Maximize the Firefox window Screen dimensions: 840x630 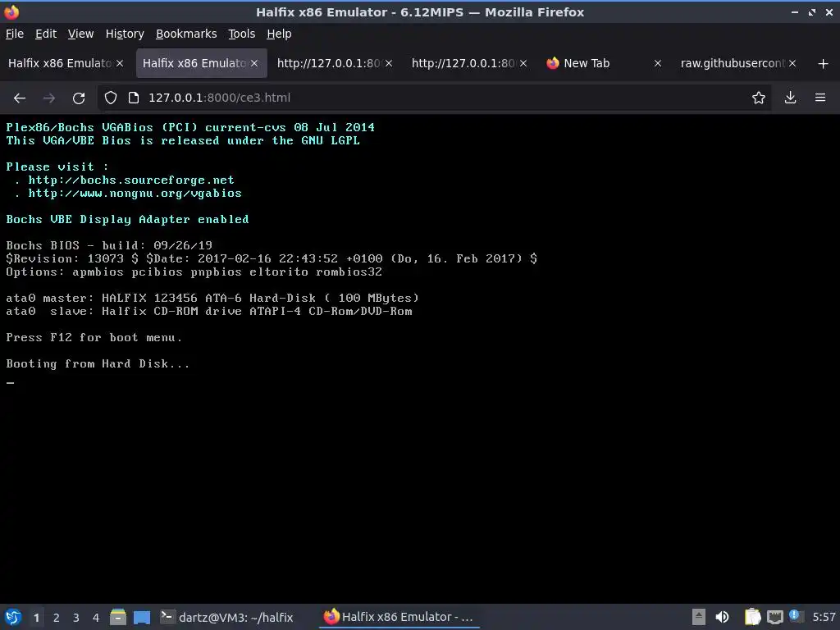(812, 11)
